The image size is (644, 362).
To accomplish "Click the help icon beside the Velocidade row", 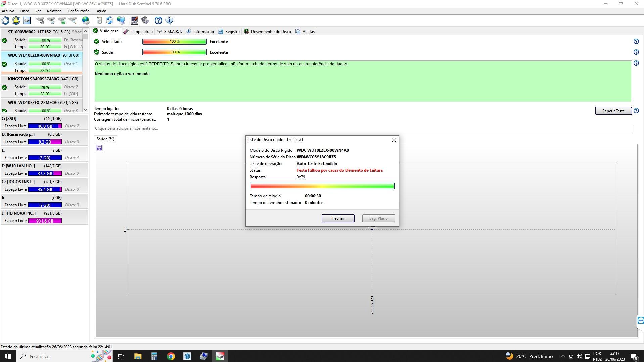I will [636, 42].
